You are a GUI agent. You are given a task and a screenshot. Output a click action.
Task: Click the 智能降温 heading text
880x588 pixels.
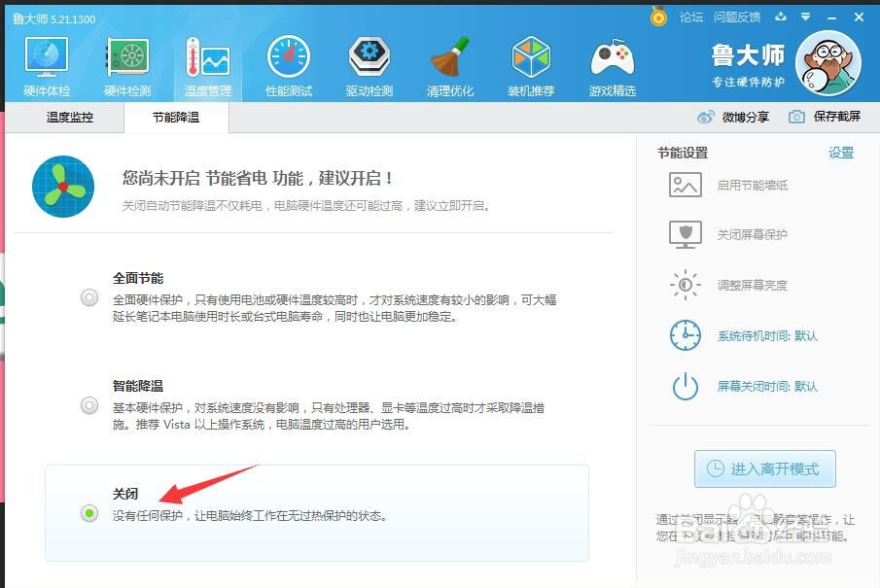(x=138, y=386)
